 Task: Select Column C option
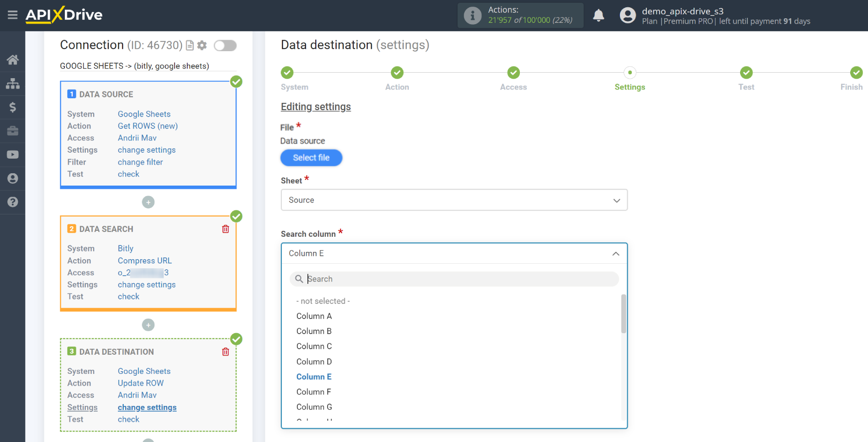[314, 346]
